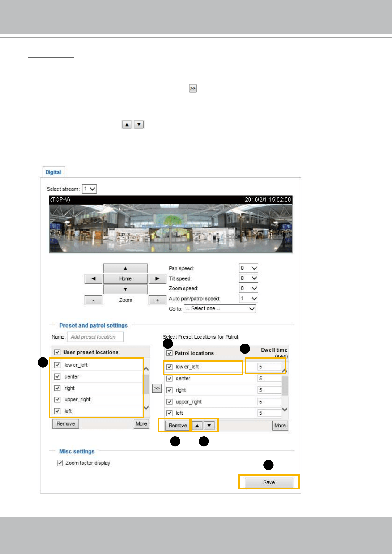Click More under User preset locations
392x554 pixels.
(x=141, y=424)
